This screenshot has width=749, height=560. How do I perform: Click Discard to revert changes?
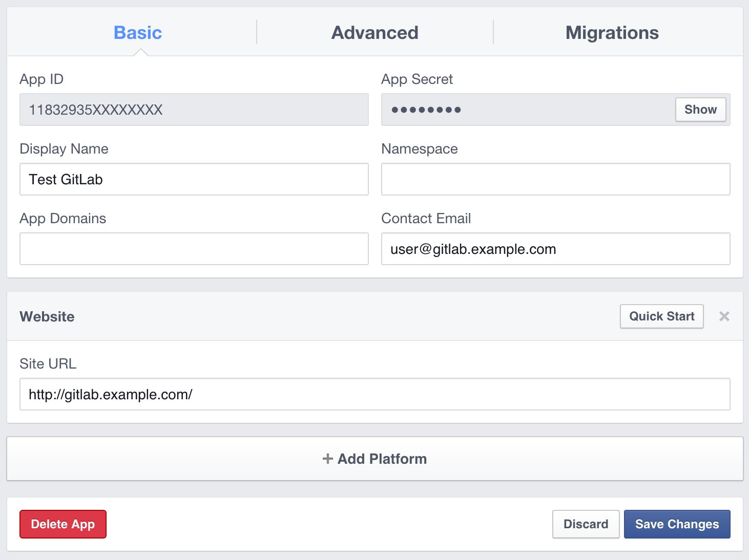point(586,524)
